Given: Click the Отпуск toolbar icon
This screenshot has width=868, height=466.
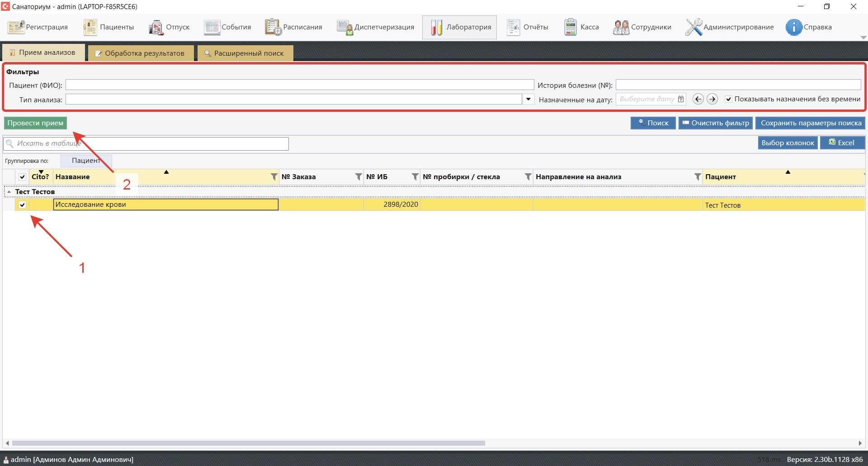Looking at the screenshot, I should point(156,27).
